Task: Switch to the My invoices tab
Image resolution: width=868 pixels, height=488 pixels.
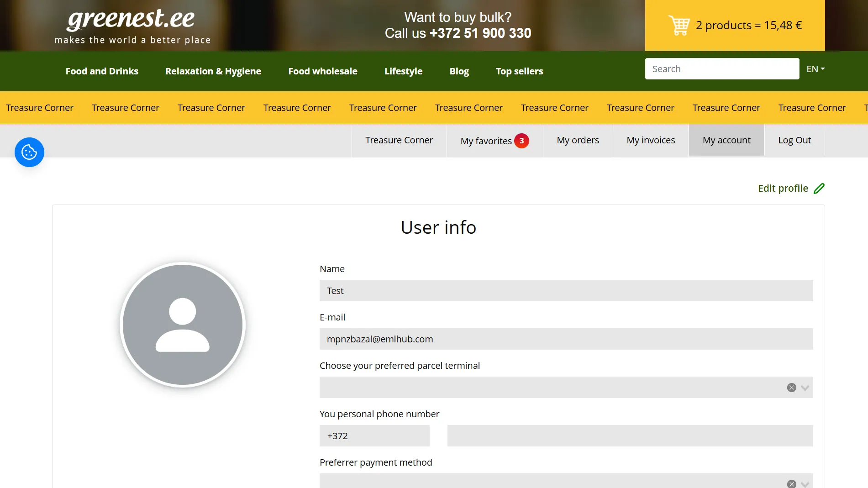Action: coord(651,140)
